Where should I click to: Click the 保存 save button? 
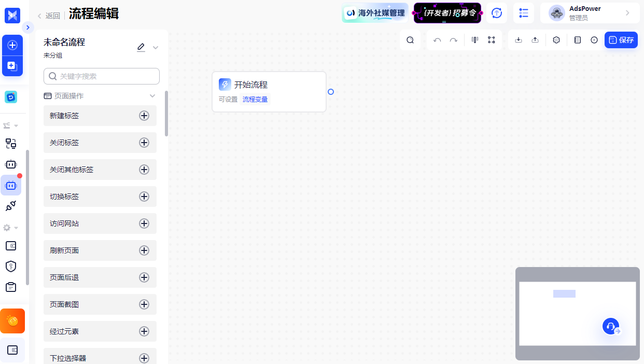click(x=621, y=39)
